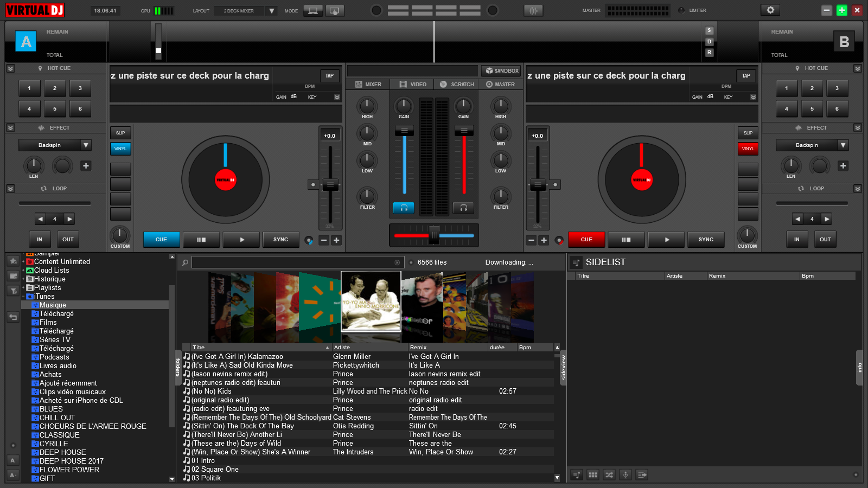This screenshot has width=868, height=488.
Task: Collapse the LOOP section on deck B
Action: tap(858, 189)
